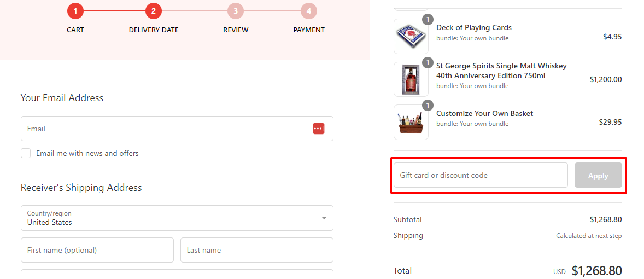Click the Total amount next to USD

pyautogui.click(x=597, y=270)
